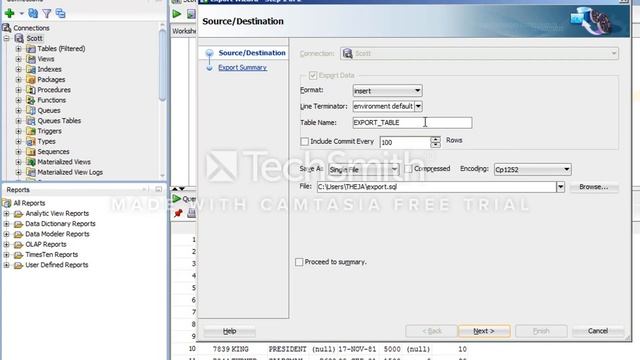Image resolution: width=640 pixels, height=360 pixels.
Task: Click the green plus New Connection icon
Action: pos(9,13)
